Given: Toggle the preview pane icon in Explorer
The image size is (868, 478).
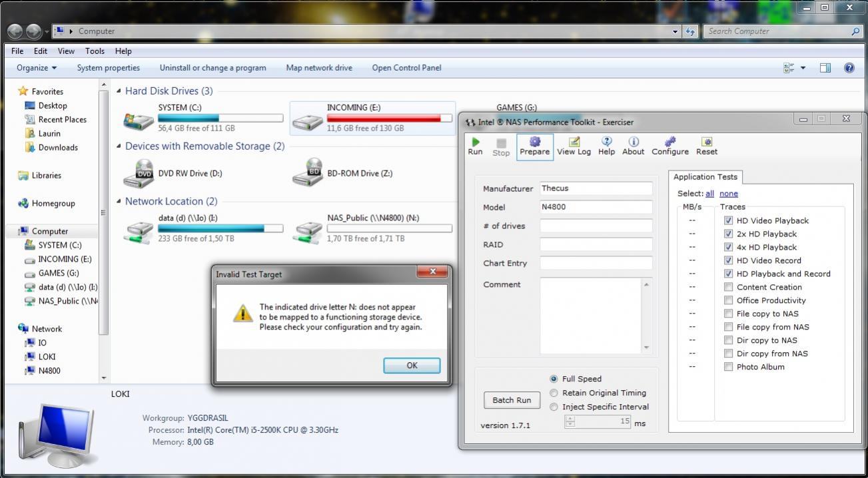Looking at the screenshot, I should (825, 68).
